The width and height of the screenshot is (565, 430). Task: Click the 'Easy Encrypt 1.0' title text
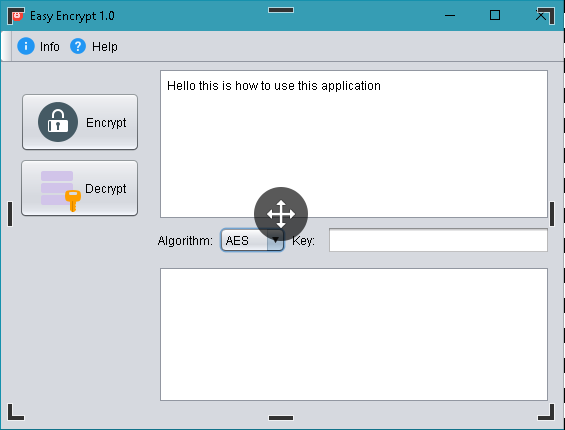[72, 16]
